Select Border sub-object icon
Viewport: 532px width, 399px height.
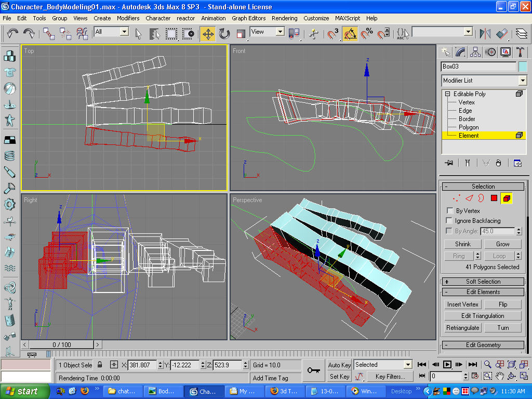point(481,198)
